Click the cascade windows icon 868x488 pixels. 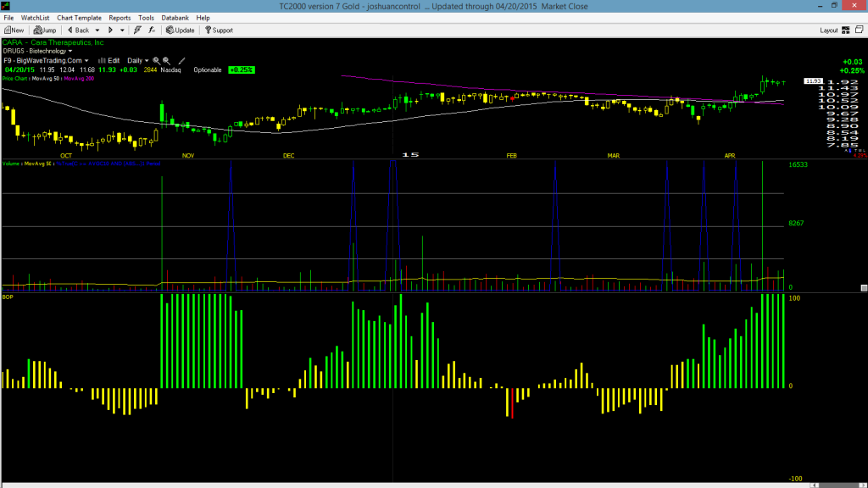[860, 30]
